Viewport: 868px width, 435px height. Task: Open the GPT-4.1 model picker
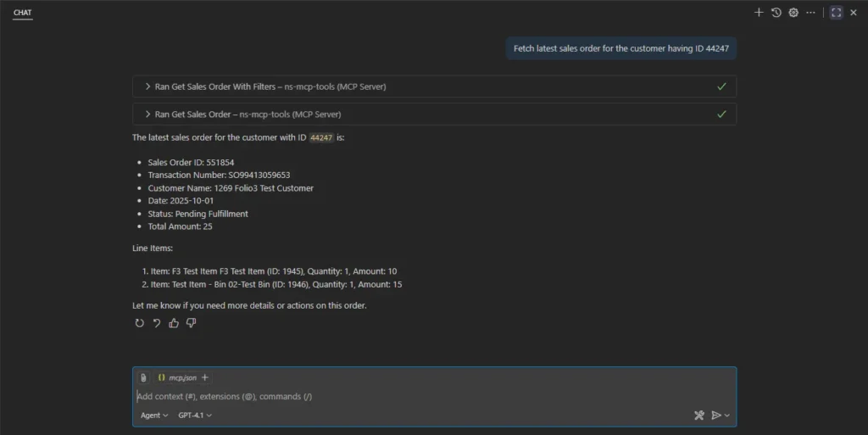[195, 415]
